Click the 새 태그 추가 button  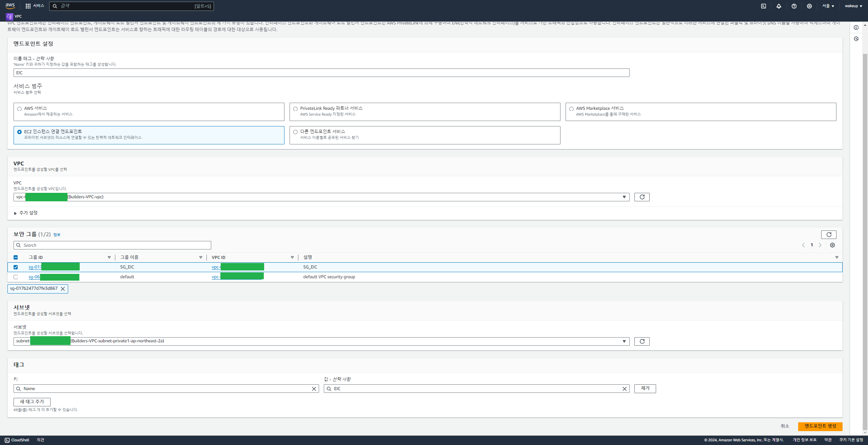pos(32,402)
